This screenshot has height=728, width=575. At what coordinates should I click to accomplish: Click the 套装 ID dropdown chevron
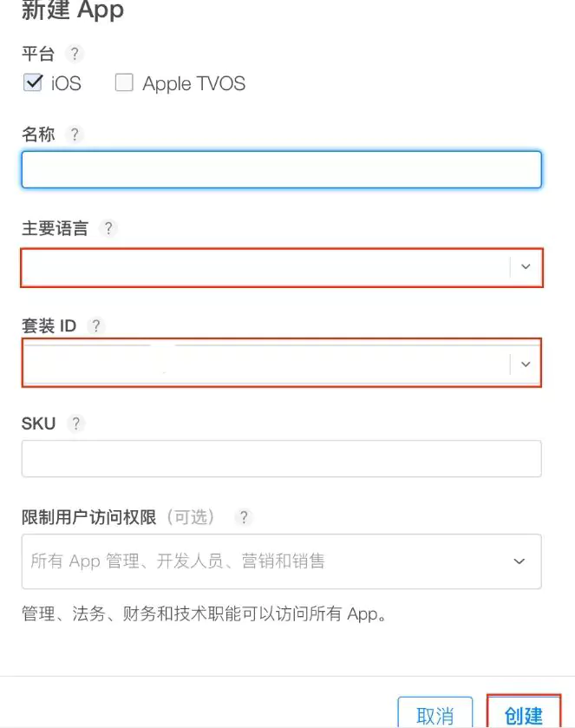pyautogui.click(x=526, y=364)
